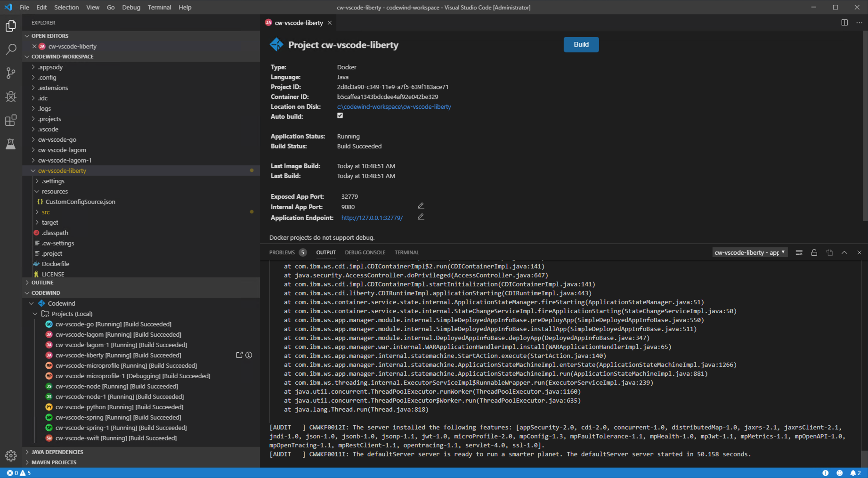
Task: Select the test beaker icon in activity bar
Action: [x=10, y=144]
